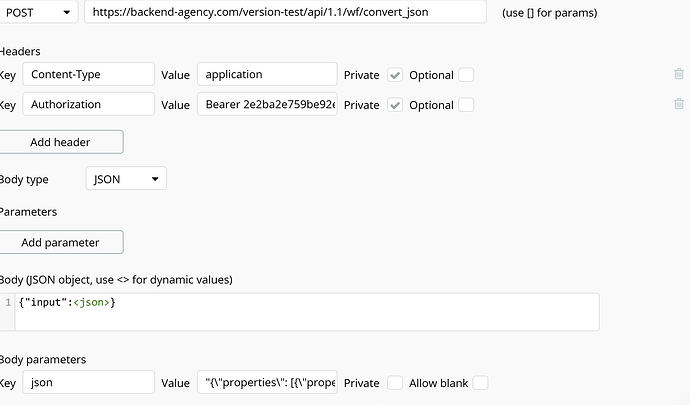Open the POST method dropdown
Image resolution: width=690 pixels, height=405 pixels.
pos(38,12)
